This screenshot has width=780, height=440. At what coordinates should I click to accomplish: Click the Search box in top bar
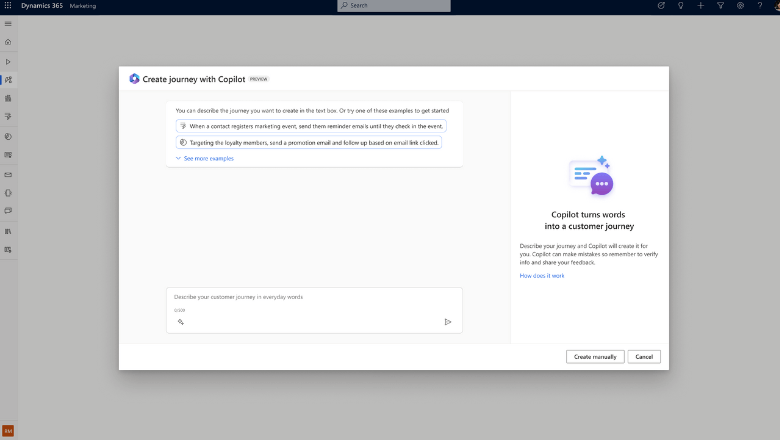coord(394,6)
